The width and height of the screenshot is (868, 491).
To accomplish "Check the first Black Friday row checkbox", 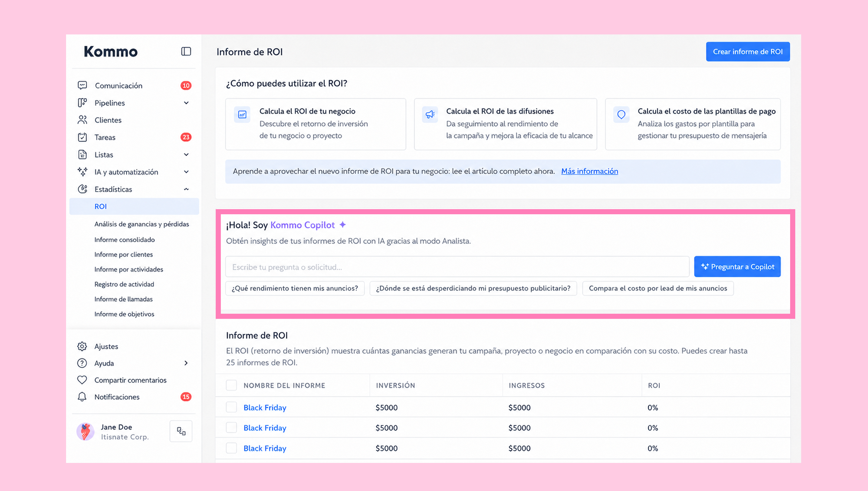I will click(231, 407).
